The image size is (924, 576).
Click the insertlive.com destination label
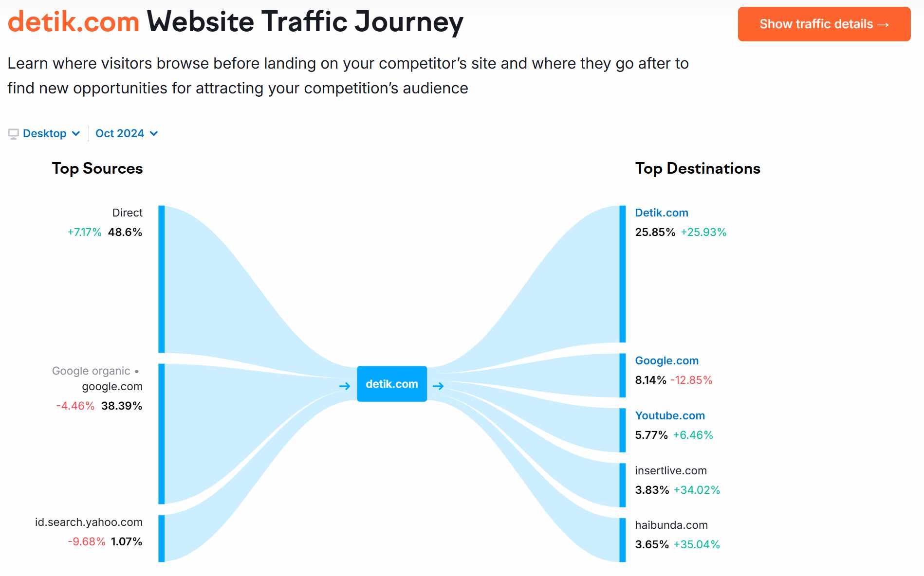tap(671, 470)
